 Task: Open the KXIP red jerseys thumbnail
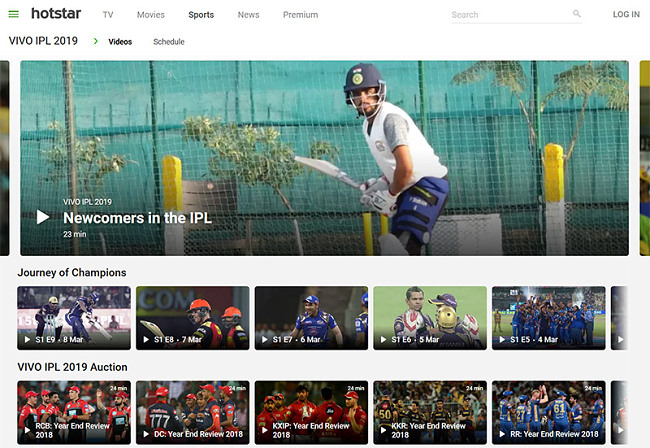tap(311, 412)
